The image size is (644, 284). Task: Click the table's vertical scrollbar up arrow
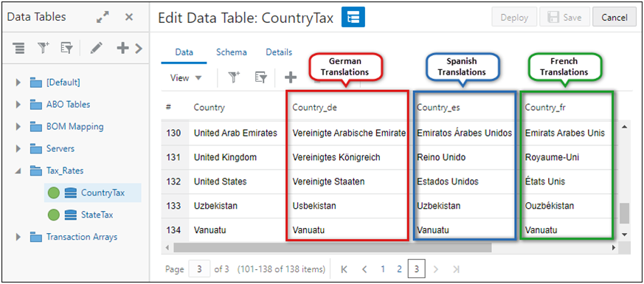625,126
